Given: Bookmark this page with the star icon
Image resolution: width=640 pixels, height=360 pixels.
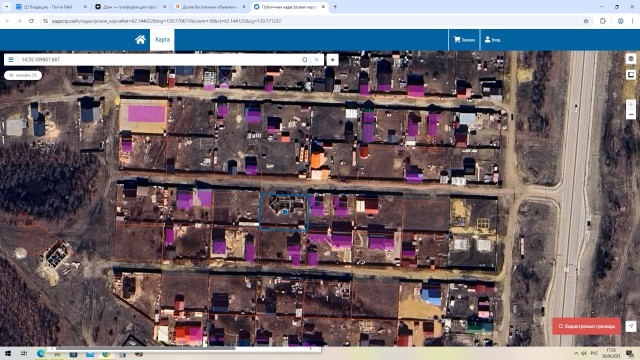Looking at the screenshot, I should [586, 21].
